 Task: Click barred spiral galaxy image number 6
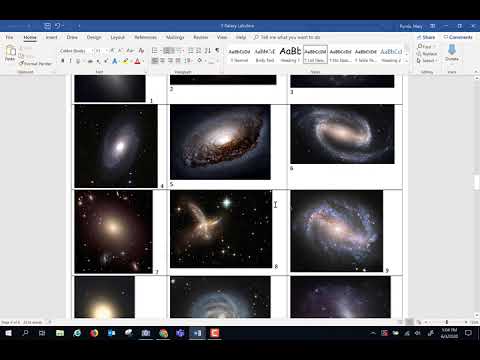click(x=342, y=134)
